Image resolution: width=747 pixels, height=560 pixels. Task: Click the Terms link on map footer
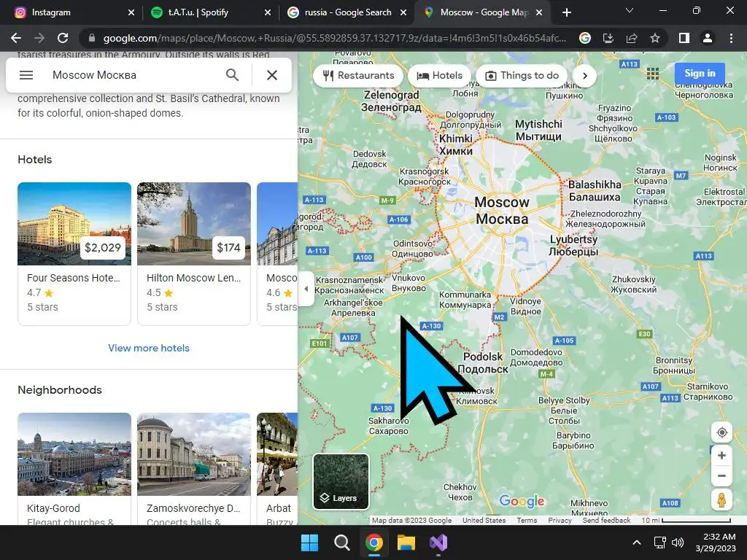coord(527,521)
